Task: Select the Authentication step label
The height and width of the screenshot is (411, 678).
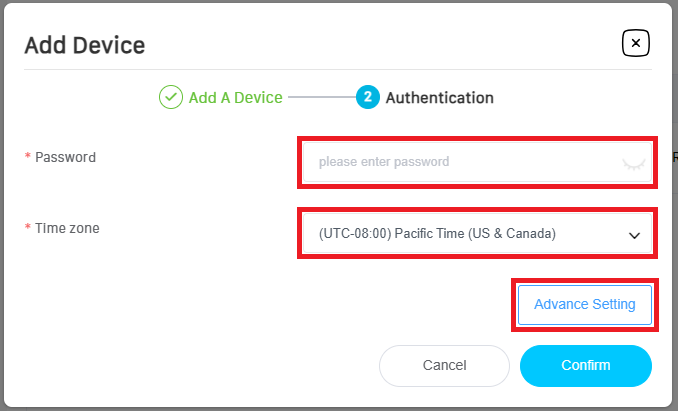Action: pos(439,98)
